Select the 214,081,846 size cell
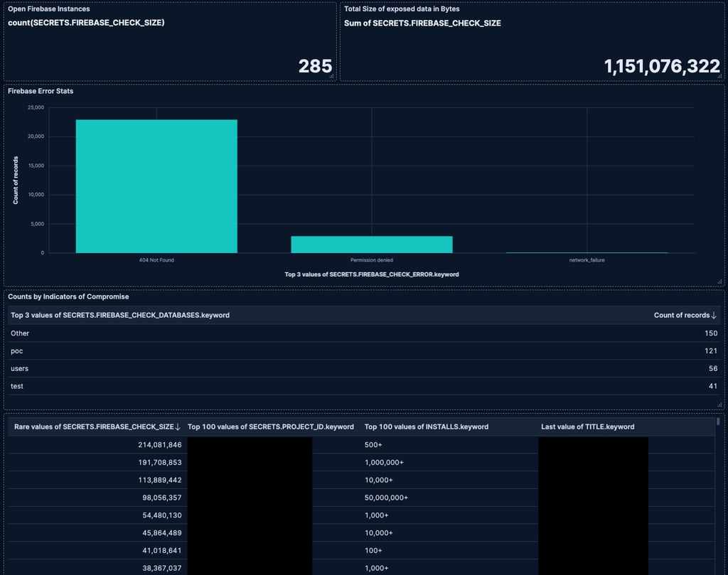 tap(160, 445)
